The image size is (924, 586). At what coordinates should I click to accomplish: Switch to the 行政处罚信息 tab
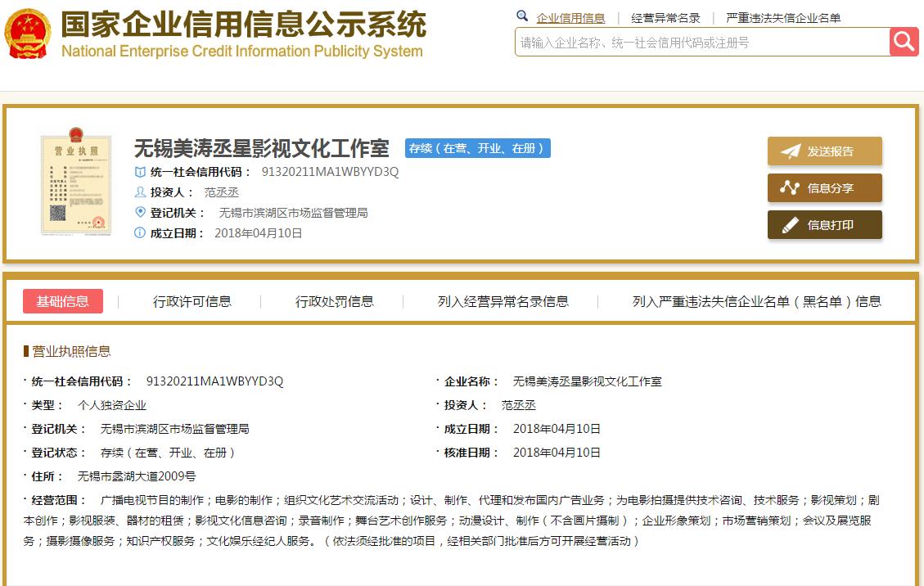point(334,301)
